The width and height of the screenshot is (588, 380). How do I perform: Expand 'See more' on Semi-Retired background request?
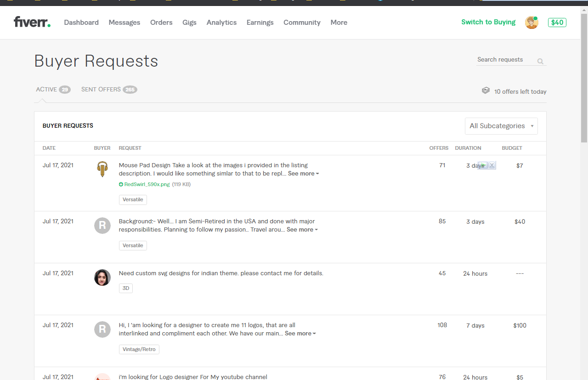click(302, 230)
